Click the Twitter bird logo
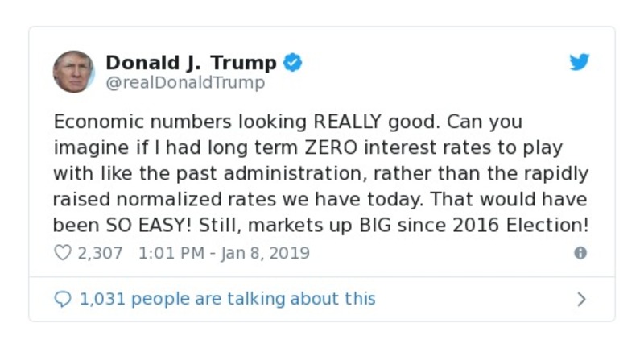This screenshot has width=644, height=348. click(x=580, y=63)
